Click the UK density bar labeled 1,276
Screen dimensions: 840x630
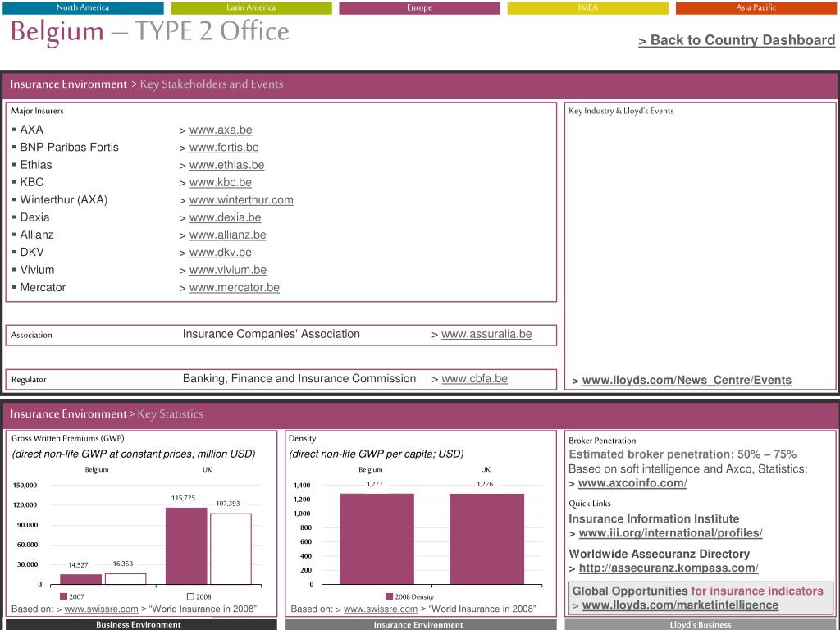coord(487,539)
